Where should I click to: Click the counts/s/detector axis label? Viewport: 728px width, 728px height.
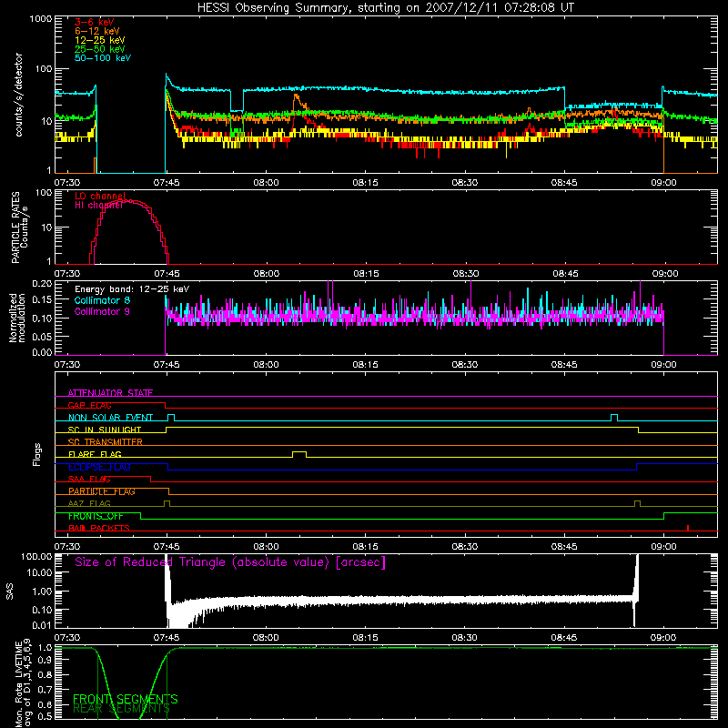pyautogui.click(x=18, y=95)
